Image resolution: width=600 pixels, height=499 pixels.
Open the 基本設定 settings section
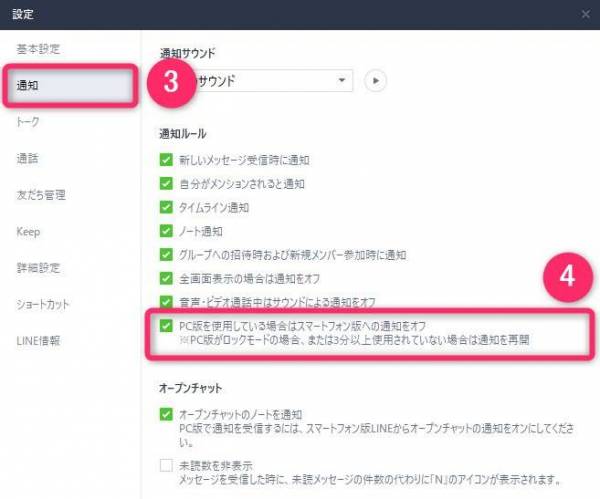coord(38,49)
